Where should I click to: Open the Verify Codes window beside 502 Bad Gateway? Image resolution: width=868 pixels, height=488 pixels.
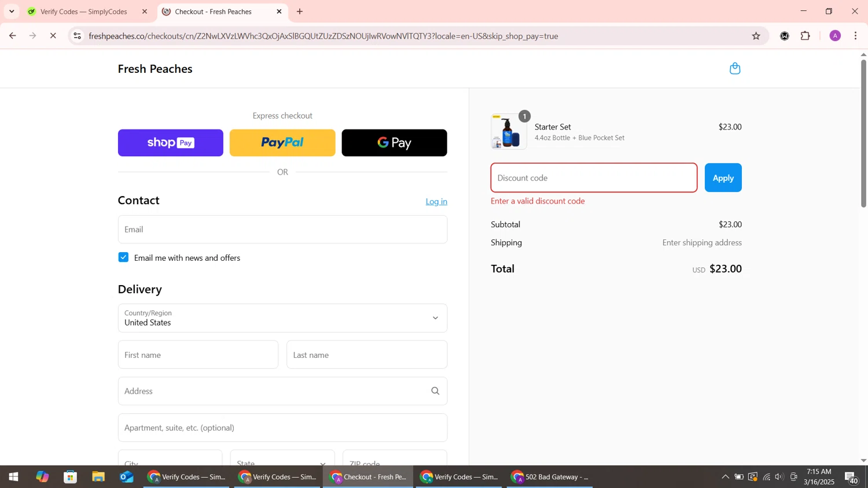tap(459, 477)
